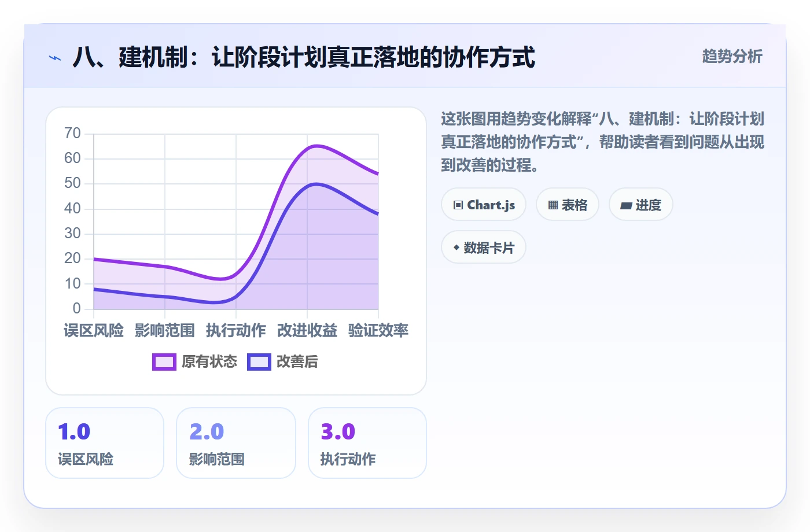Click the 70 y-axis value
Image resolution: width=810 pixels, height=532 pixels.
[x=73, y=134]
